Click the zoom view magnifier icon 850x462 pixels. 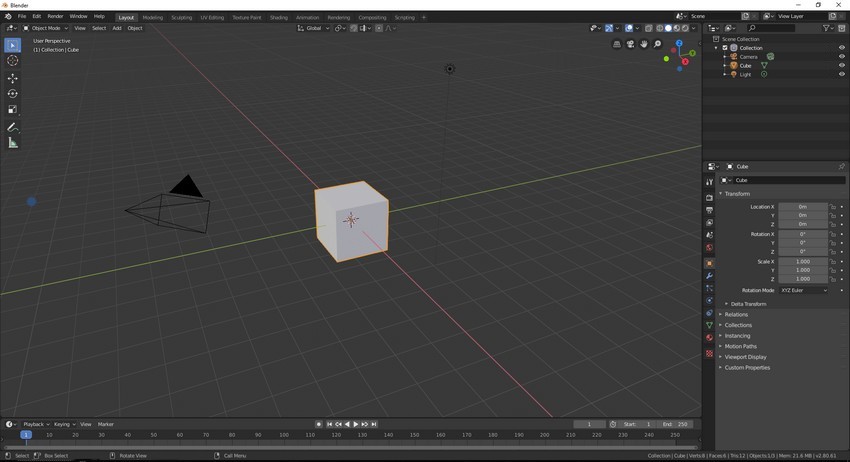coord(658,44)
